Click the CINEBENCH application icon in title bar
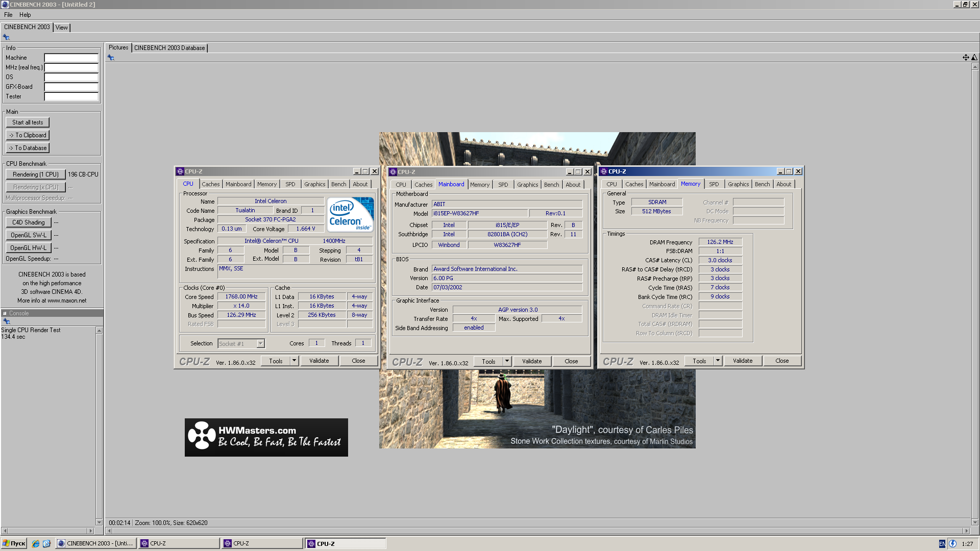Viewport: 980px width, 551px height. click(x=5, y=5)
